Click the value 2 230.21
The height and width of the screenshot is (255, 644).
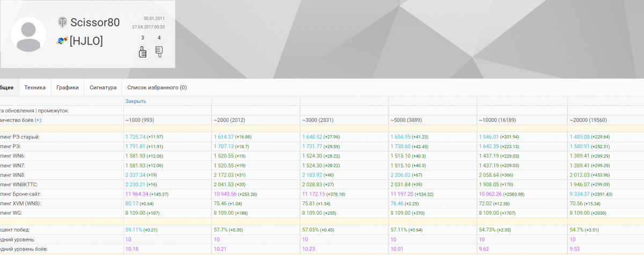pos(135,184)
